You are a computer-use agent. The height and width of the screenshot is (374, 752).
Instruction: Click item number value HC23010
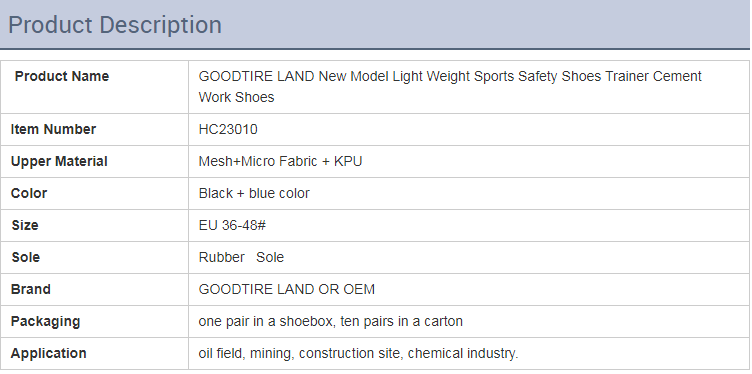228,129
